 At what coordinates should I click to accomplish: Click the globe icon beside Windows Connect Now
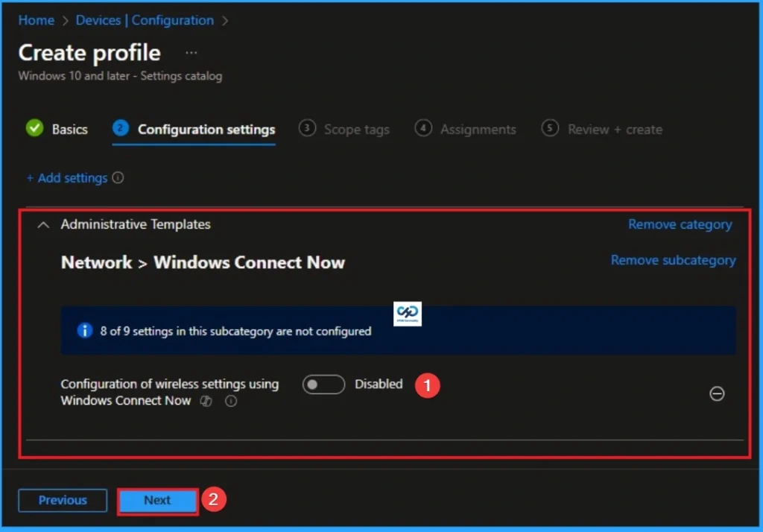206,401
